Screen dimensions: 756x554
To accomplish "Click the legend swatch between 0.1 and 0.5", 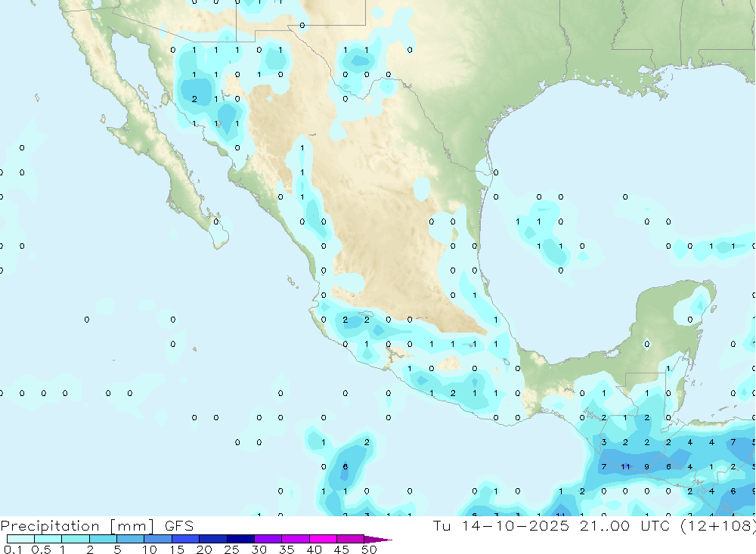I will pos(20,539).
